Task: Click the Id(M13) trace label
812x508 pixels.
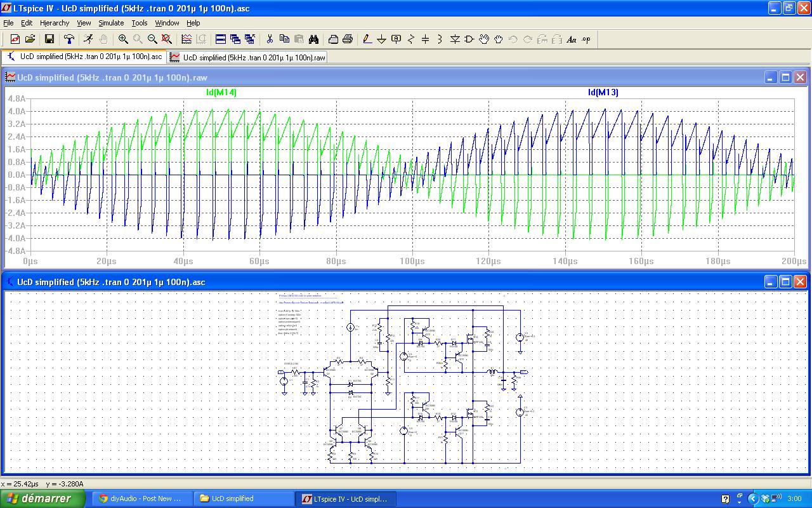Action: click(603, 93)
